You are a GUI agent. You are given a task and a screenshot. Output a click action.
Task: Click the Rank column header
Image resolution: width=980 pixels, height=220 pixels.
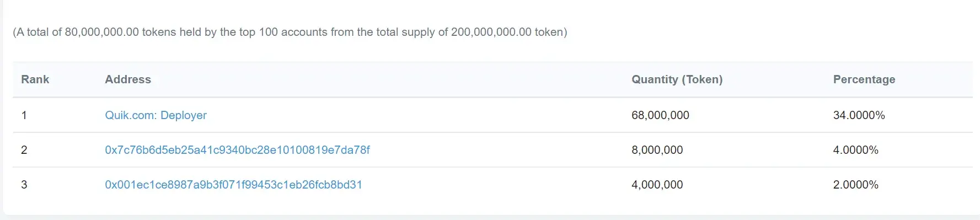point(35,79)
